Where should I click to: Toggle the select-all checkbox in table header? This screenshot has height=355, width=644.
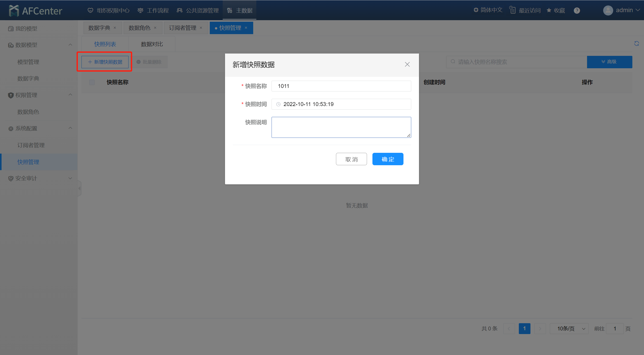92,82
